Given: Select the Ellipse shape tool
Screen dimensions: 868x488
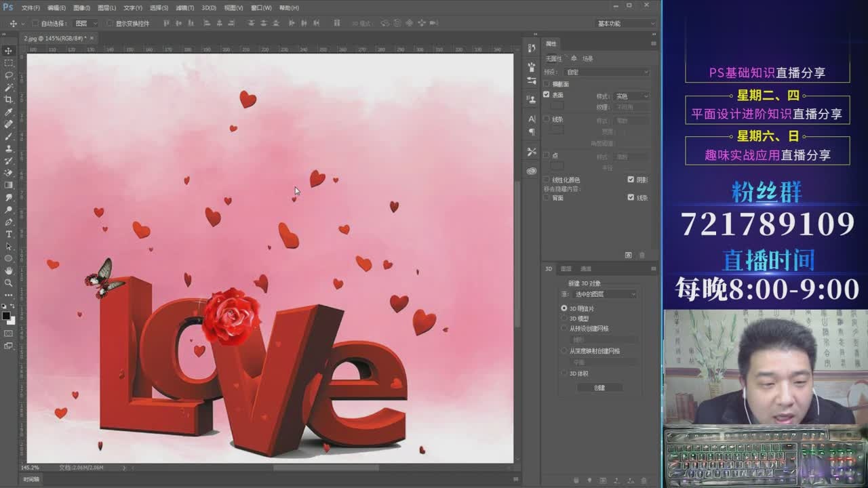Looking at the screenshot, I should pyautogui.click(x=9, y=258).
